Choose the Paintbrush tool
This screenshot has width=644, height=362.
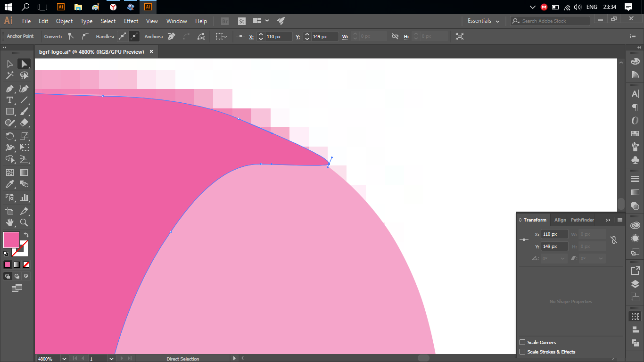pos(24,112)
